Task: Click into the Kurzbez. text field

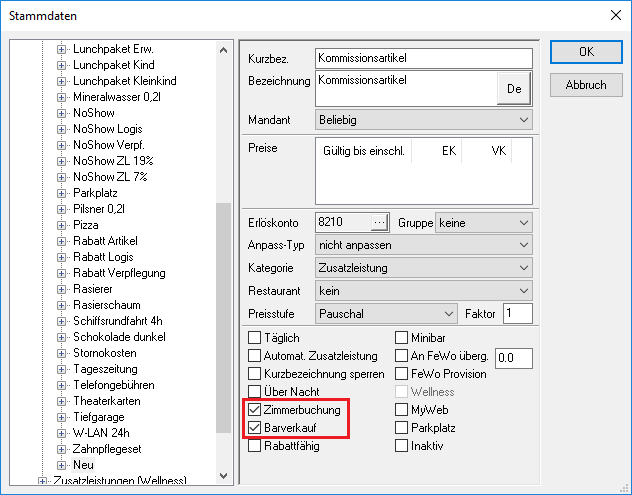Action: point(424,58)
